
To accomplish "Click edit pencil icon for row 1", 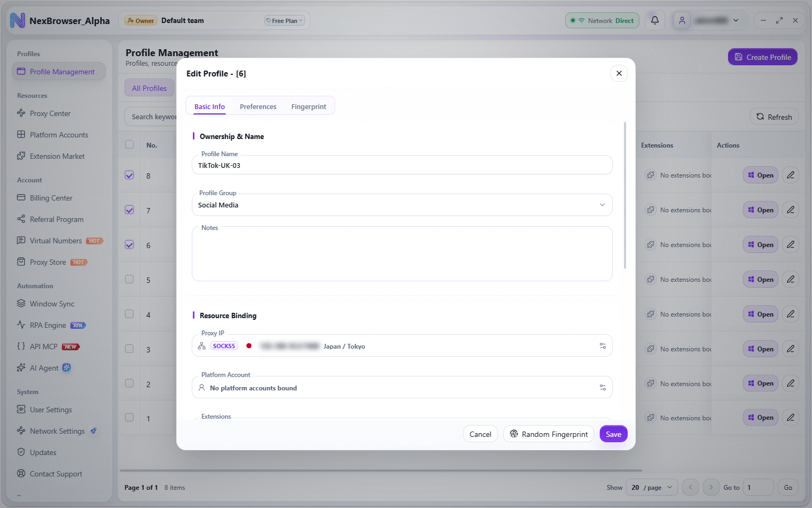I will (x=791, y=417).
